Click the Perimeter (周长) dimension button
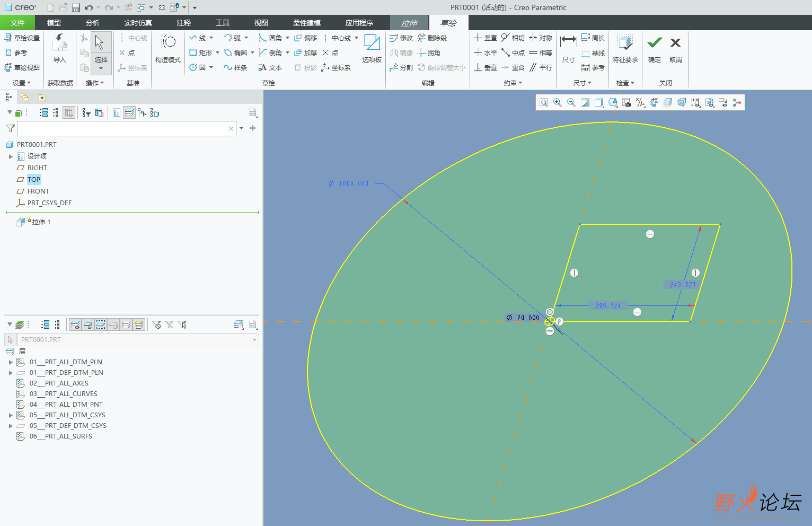This screenshot has height=526, width=812. point(593,38)
